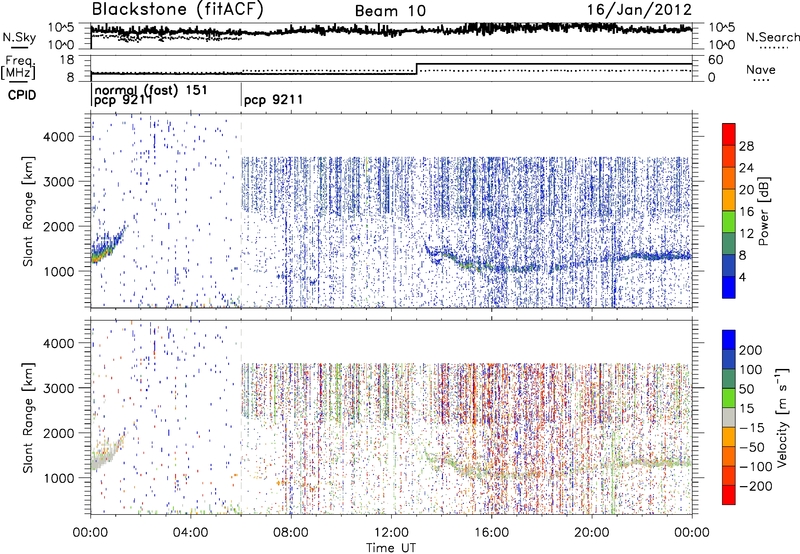The width and height of the screenshot is (800, 554).
Task: Click the '60' Nave axis value
Action: coord(716,60)
